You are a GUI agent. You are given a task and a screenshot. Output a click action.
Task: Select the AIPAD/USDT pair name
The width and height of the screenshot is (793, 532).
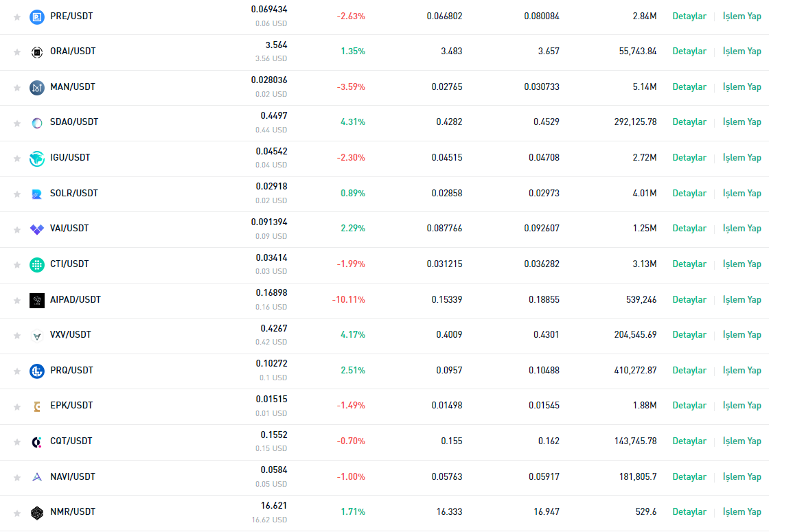[76, 300]
